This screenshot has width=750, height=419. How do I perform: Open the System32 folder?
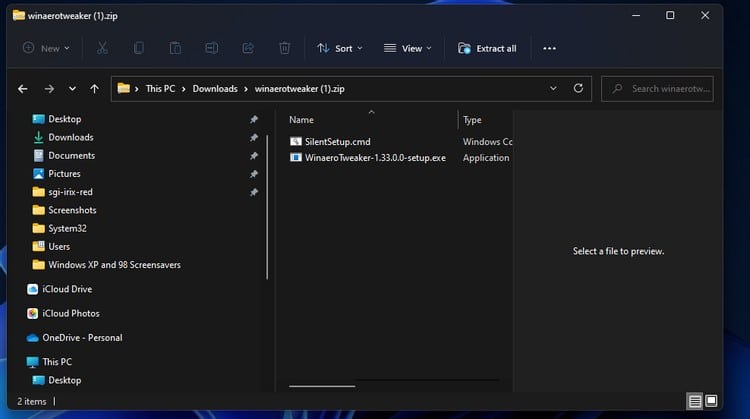tap(67, 228)
